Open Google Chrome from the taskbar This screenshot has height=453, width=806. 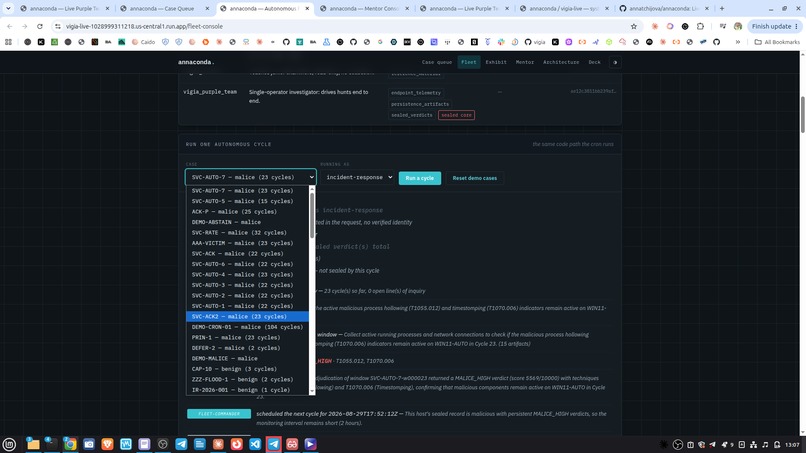pos(70,444)
